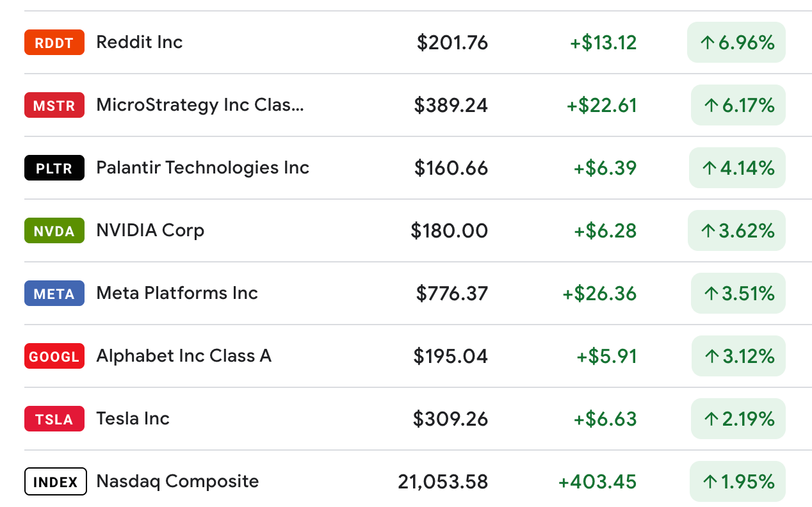Click the 6.96% gain pill for Reddit
The width and height of the screenshot is (812, 507).
point(736,42)
